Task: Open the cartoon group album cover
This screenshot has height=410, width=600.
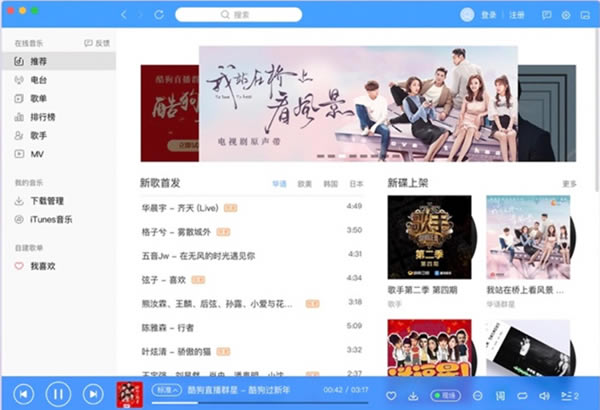Action: (x=429, y=348)
